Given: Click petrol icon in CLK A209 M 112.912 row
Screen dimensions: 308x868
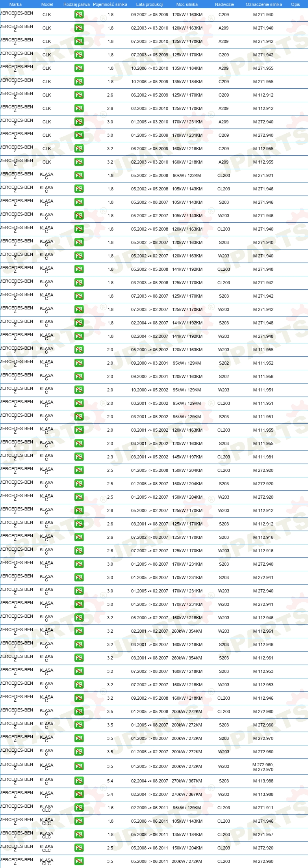Looking at the screenshot, I should tap(79, 108).
